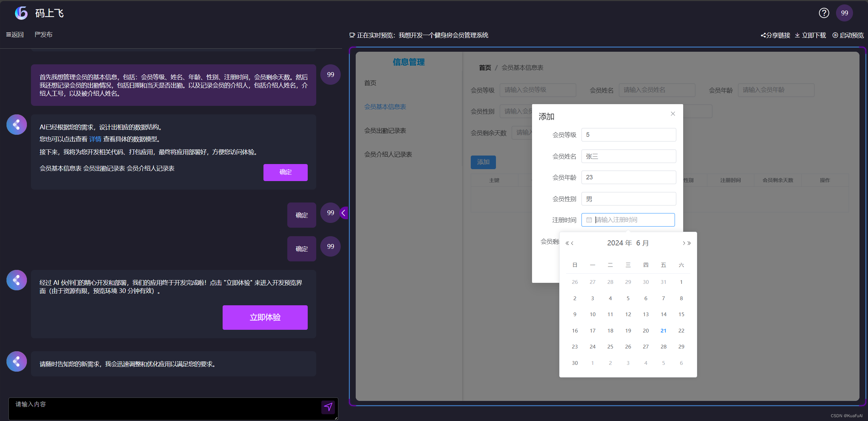
Task: Go to previous year in calendar
Action: [567, 243]
